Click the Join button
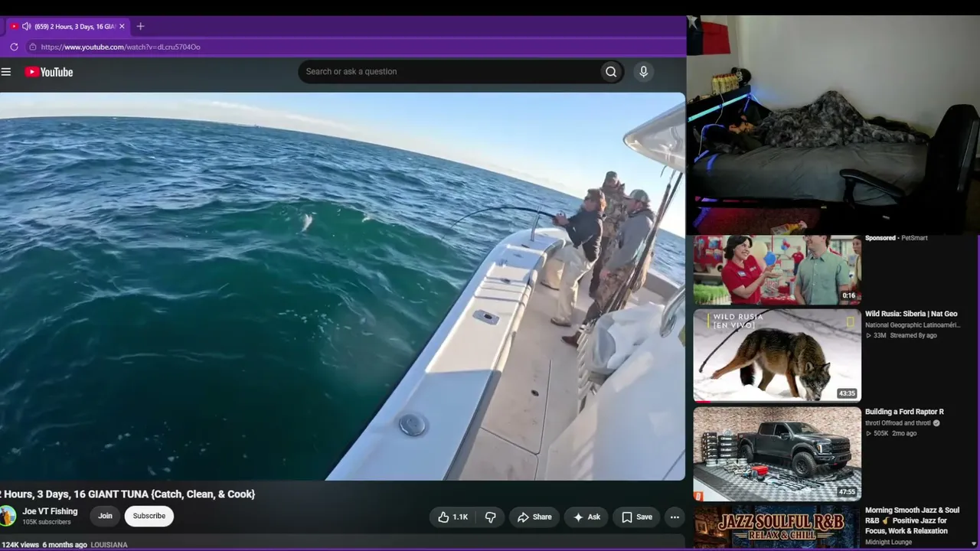This screenshot has height=551, width=980. [105, 517]
